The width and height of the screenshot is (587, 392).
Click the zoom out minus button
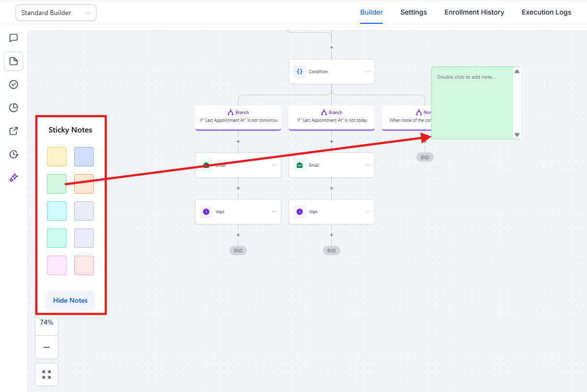(x=47, y=347)
